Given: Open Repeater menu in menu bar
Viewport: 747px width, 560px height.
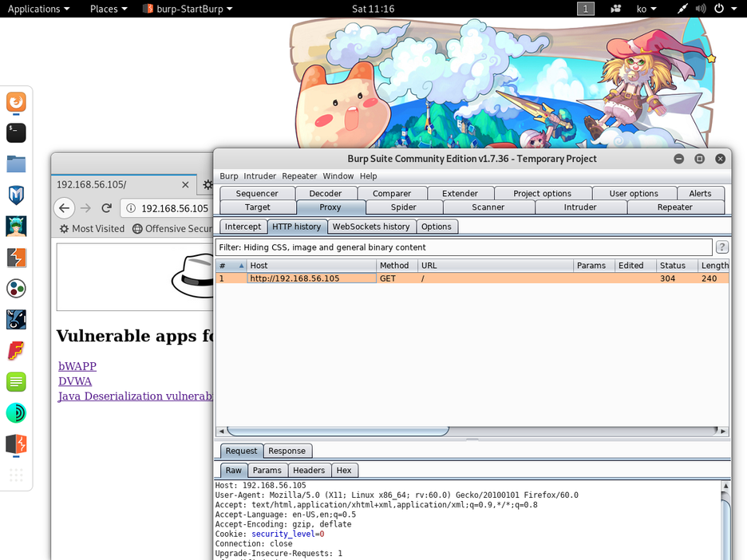Looking at the screenshot, I should pos(299,175).
